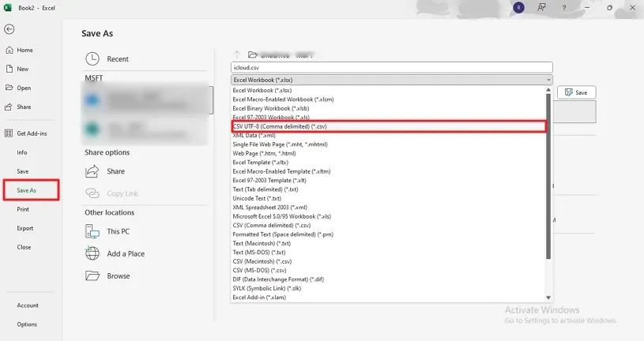Screen dimensions: 644x341
Task: Click the open folder path icon
Action: (252, 54)
